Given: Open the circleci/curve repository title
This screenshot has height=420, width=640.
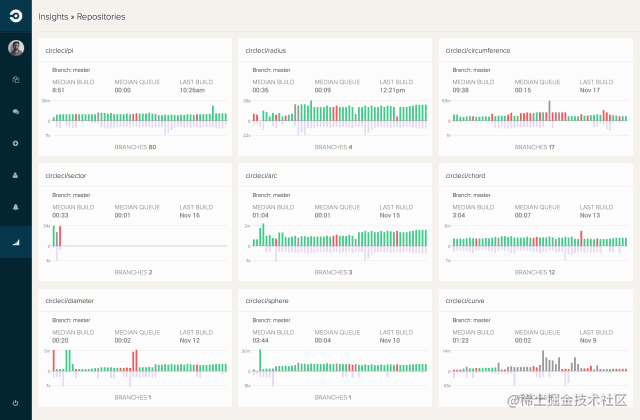Looking at the screenshot, I should pyautogui.click(x=465, y=301).
